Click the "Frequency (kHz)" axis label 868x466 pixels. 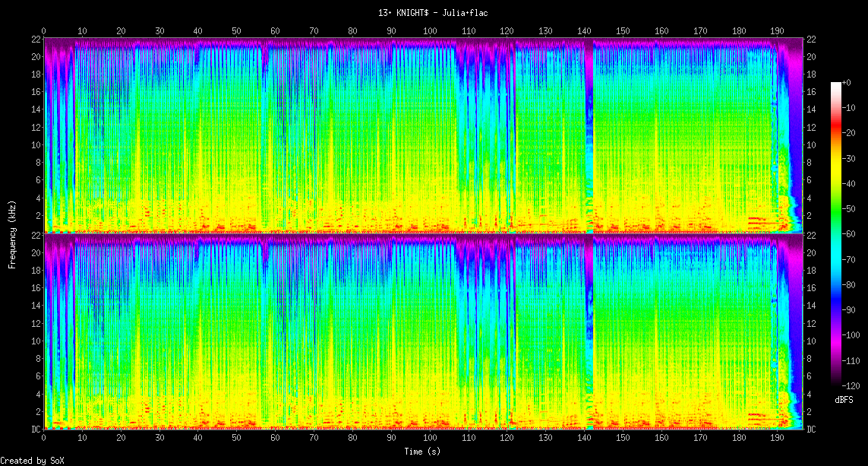click(x=12, y=233)
